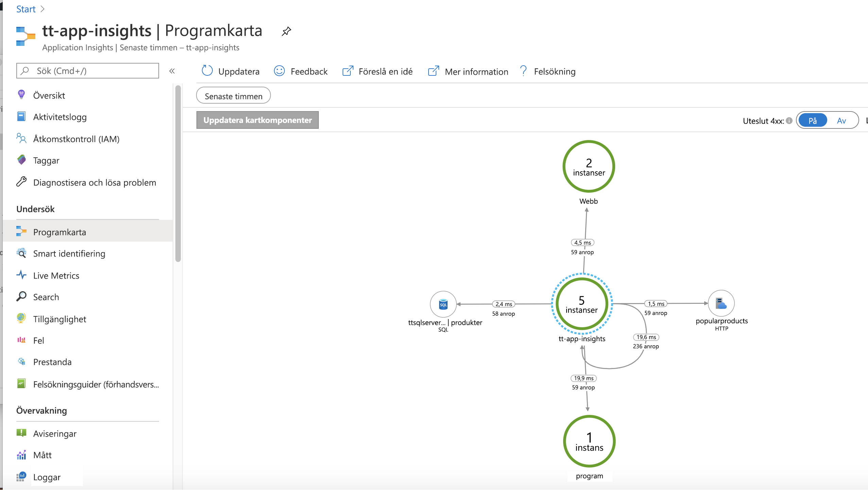This screenshot has width=868, height=490.
Task: Click the 236 anrop text
Action: [x=646, y=346]
